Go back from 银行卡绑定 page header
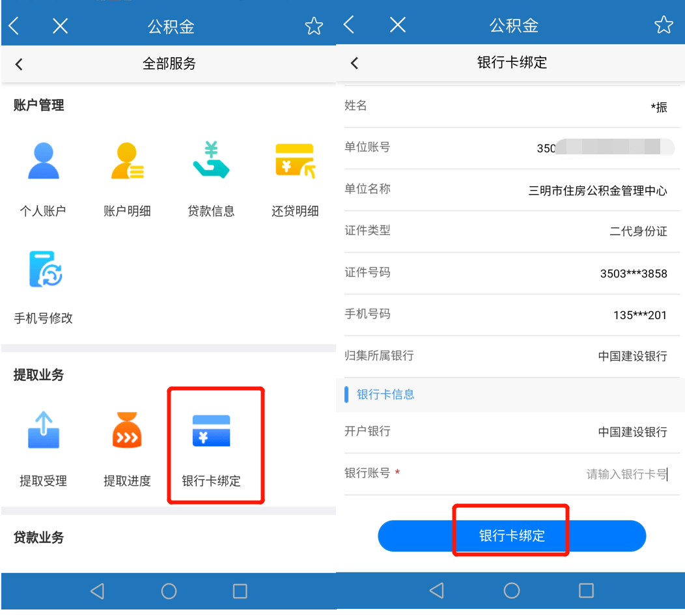 click(354, 63)
